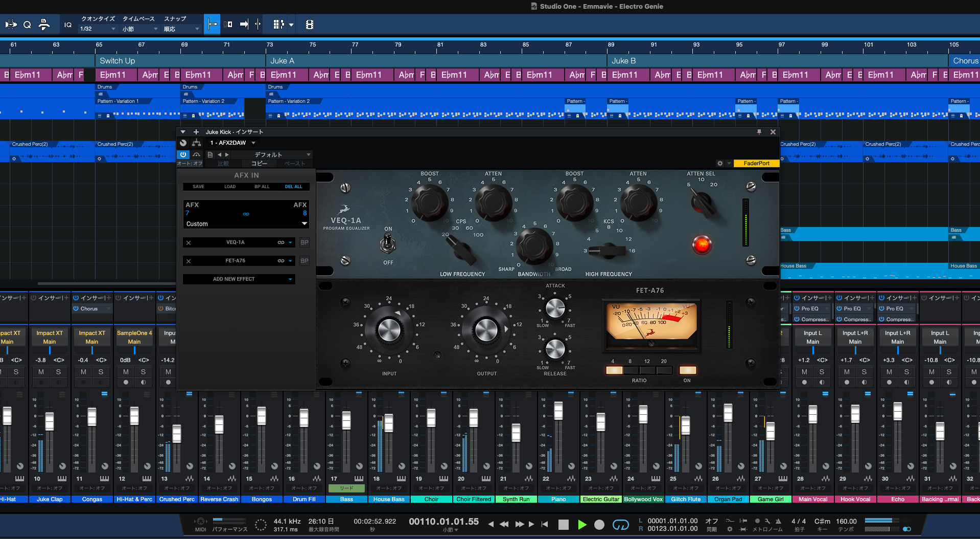Pin the Juke Kick insert plugin window
The image size is (980, 539).
coord(759,132)
